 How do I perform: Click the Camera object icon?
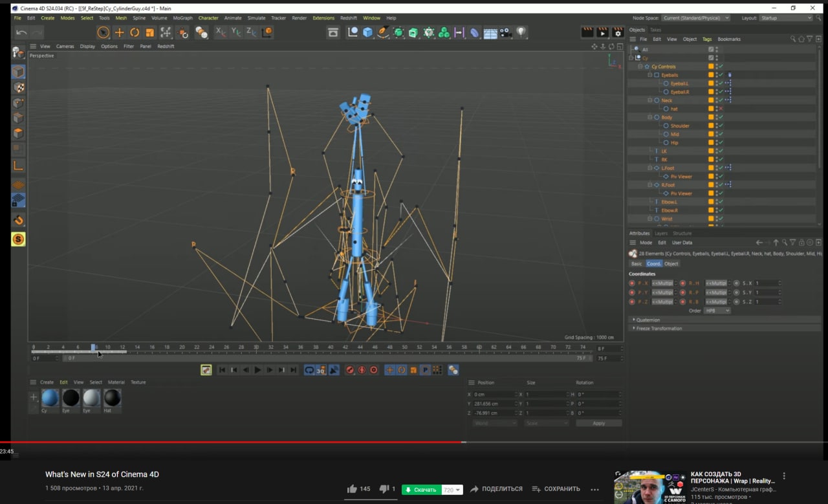pos(506,32)
